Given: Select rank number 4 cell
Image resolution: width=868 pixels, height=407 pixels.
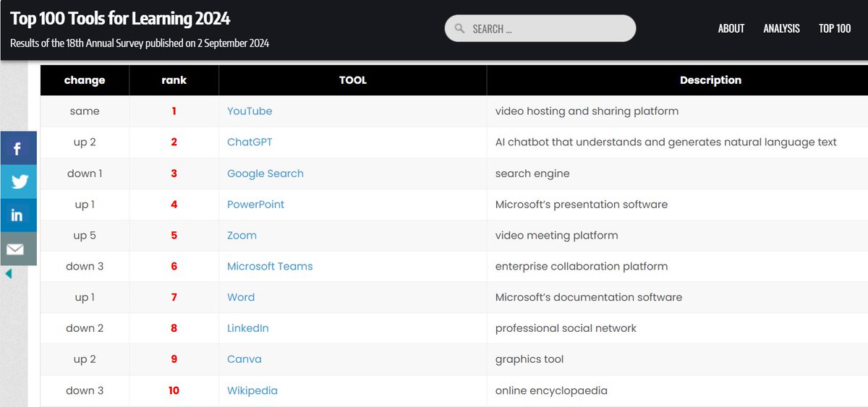Looking at the screenshot, I should click(174, 205).
